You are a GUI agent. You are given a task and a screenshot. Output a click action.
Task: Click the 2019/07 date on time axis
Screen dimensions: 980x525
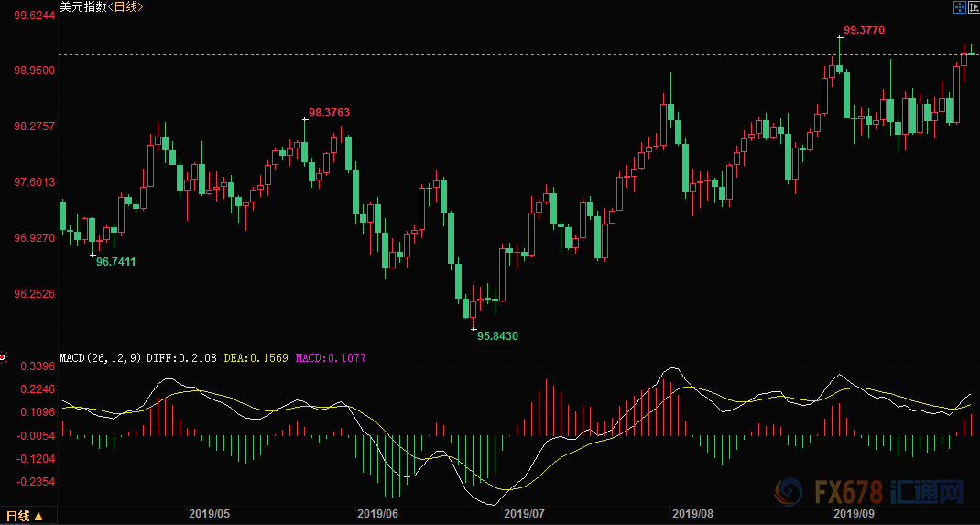[x=525, y=515]
